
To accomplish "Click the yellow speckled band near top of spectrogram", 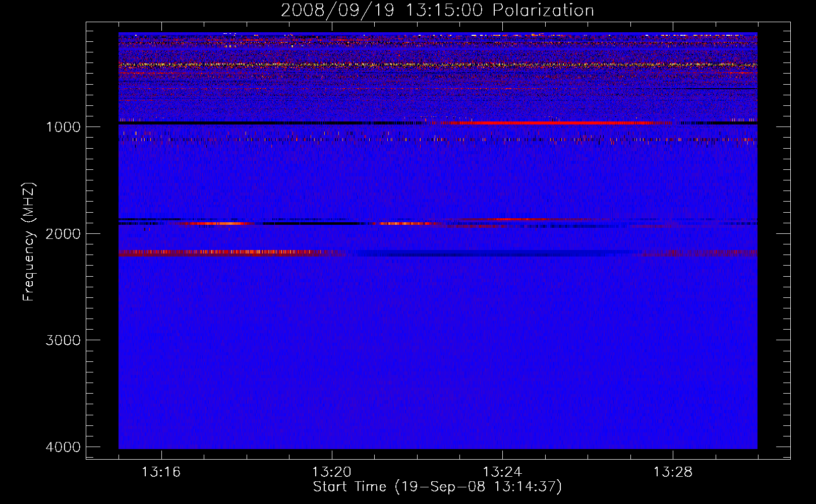I will tap(438, 65).
